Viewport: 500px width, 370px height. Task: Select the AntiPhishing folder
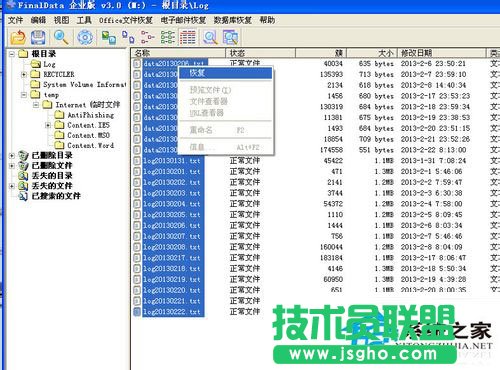[91, 115]
